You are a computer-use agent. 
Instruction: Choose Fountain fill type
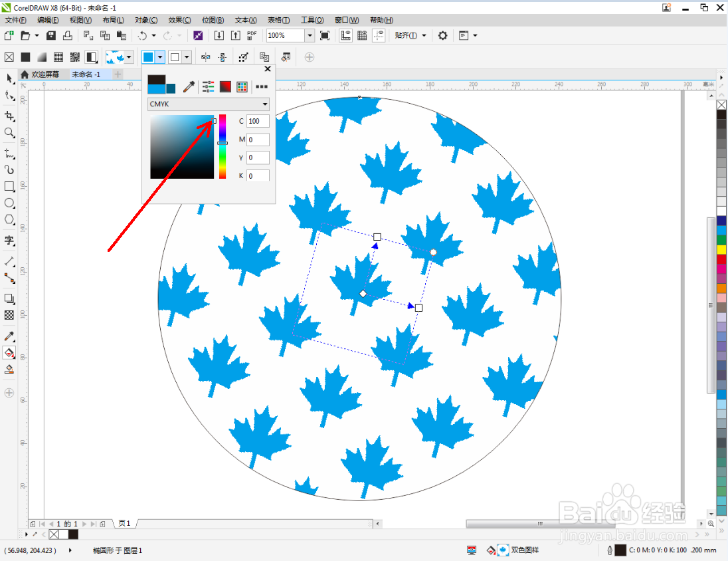42,57
